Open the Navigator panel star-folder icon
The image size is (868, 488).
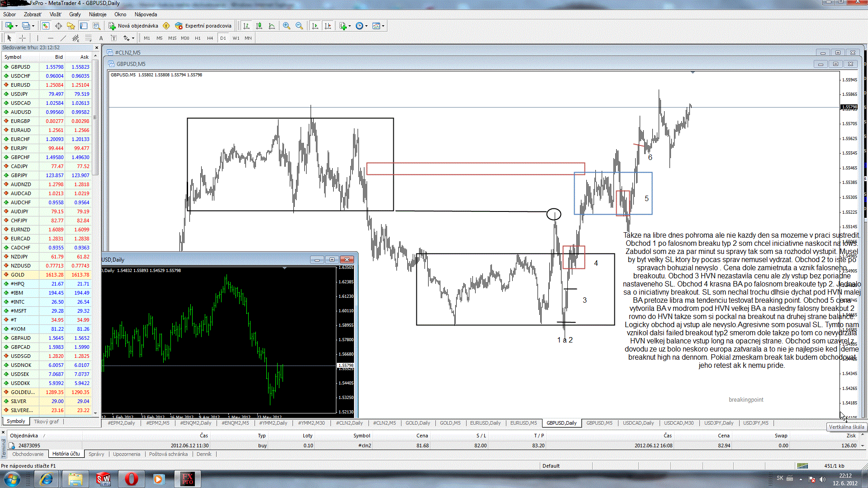click(71, 26)
